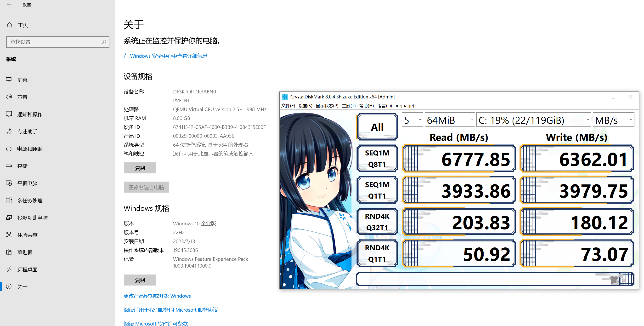Screen dimensions: 644x326
Task: Open the 主题(T) menu
Action: coord(349,106)
